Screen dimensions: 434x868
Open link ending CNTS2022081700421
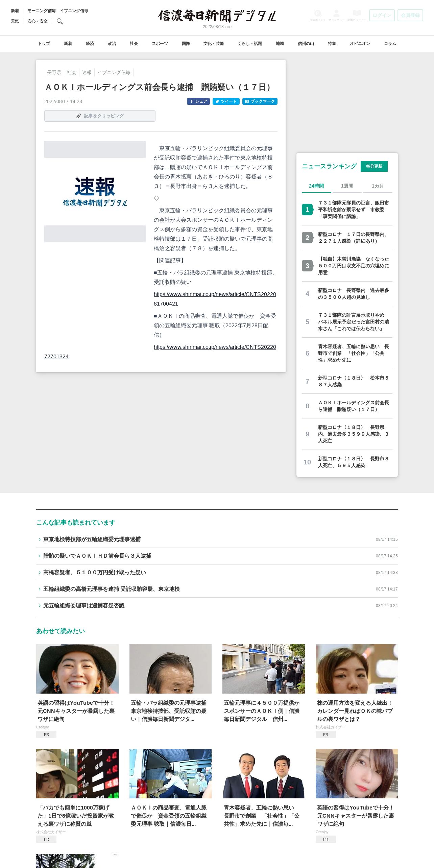coord(215,299)
